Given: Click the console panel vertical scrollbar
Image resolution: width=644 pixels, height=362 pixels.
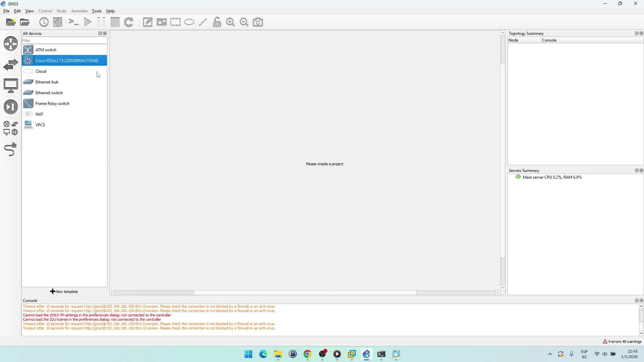Looking at the screenshot, I should (x=641, y=320).
